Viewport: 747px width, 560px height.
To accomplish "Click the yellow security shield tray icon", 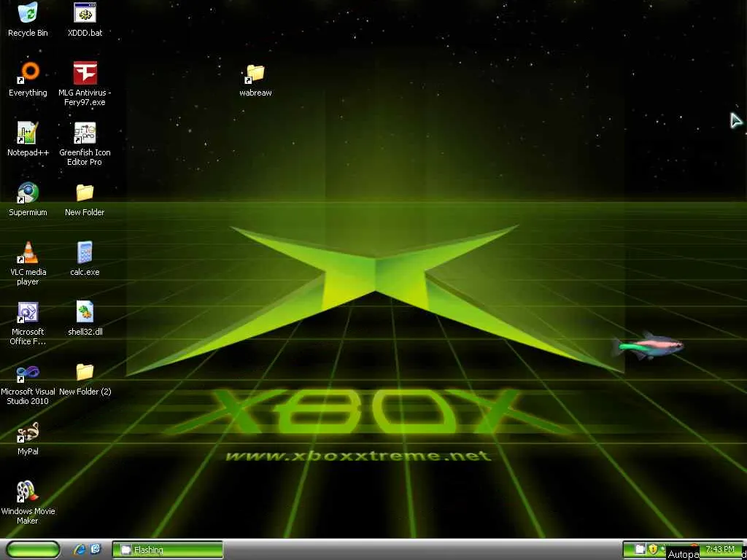I will 653,549.
